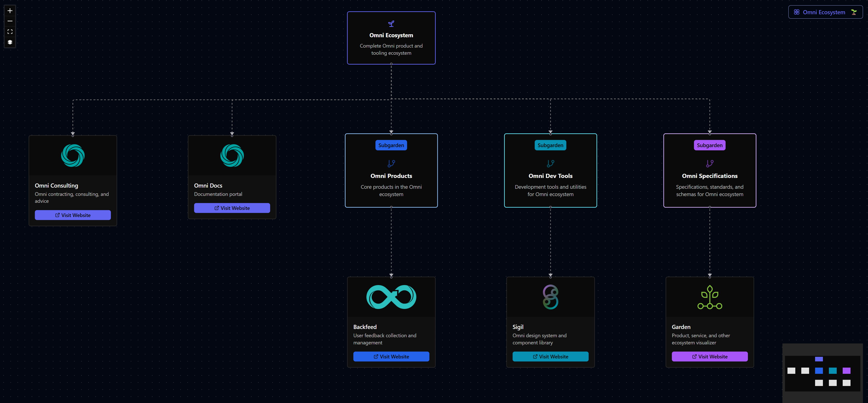Visit the Garden website
The height and width of the screenshot is (403, 868).
pyautogui.click(x=710, y=357)
